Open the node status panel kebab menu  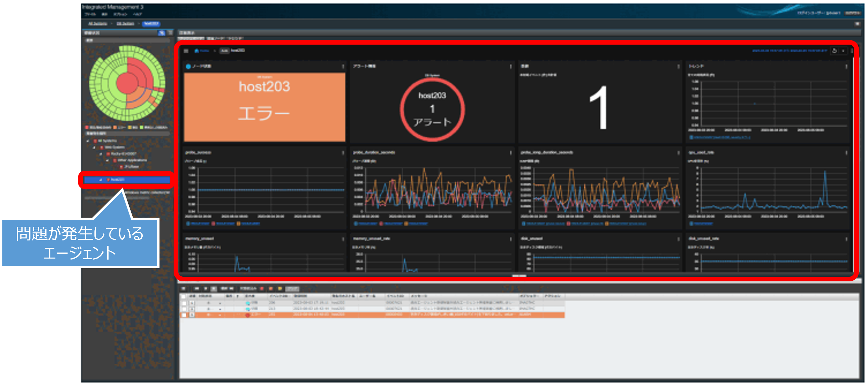(x=343, y=66)
